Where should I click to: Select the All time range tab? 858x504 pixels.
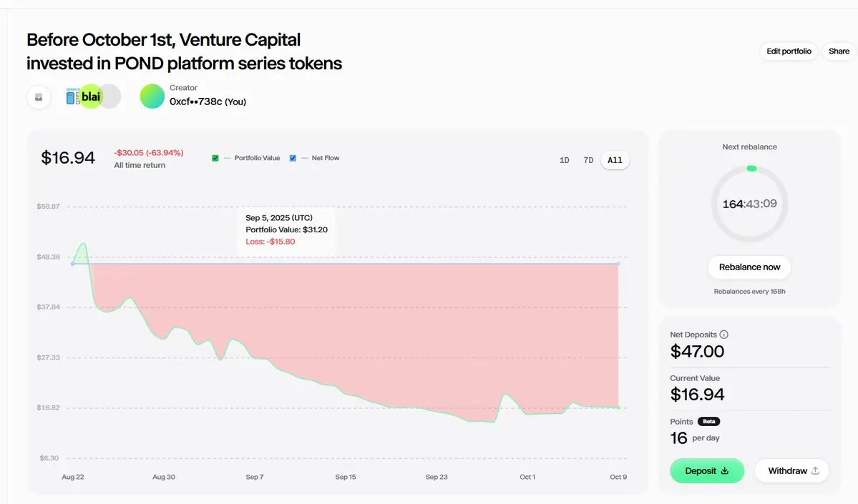(615, 160)
